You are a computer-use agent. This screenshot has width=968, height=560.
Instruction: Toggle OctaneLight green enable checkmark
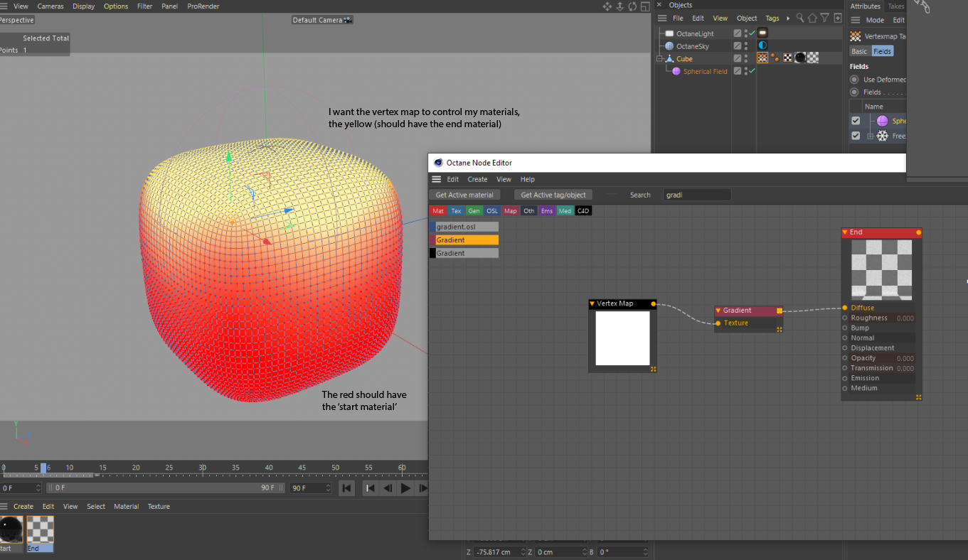pyautogui.click(x=752, y=33)
